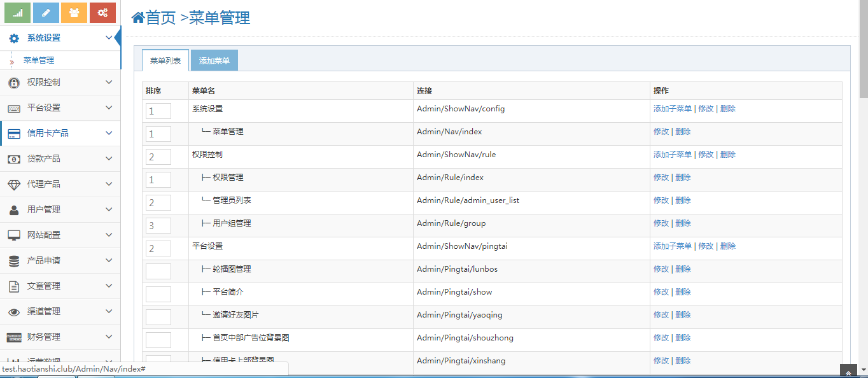Click 修改 link in the 轮播图管理 row
Image resolution: width=868 pixels, height=378 pixels.
[x=661, y=269]
